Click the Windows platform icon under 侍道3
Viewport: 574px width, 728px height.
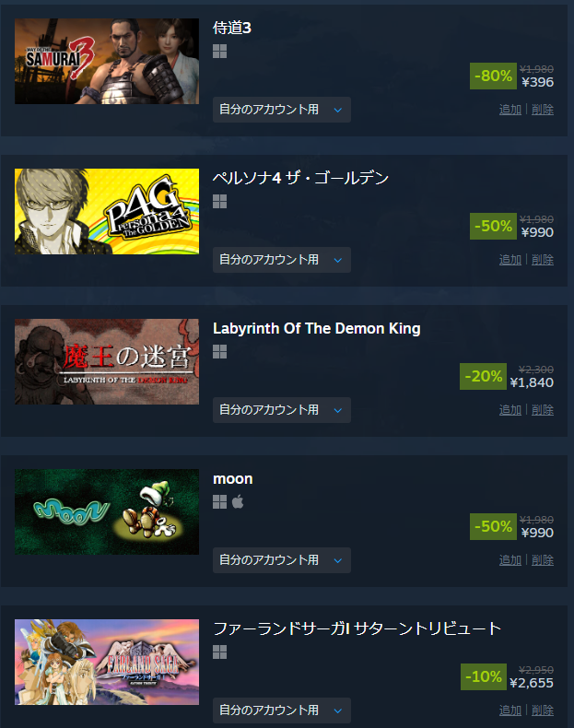pyautogui.click(x=219, y=52)
